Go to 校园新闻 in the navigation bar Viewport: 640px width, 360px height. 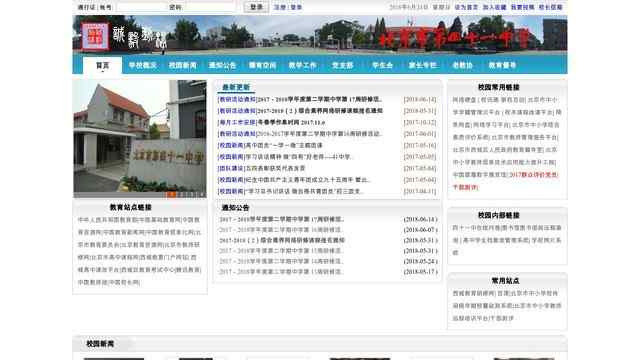(182, 65)
